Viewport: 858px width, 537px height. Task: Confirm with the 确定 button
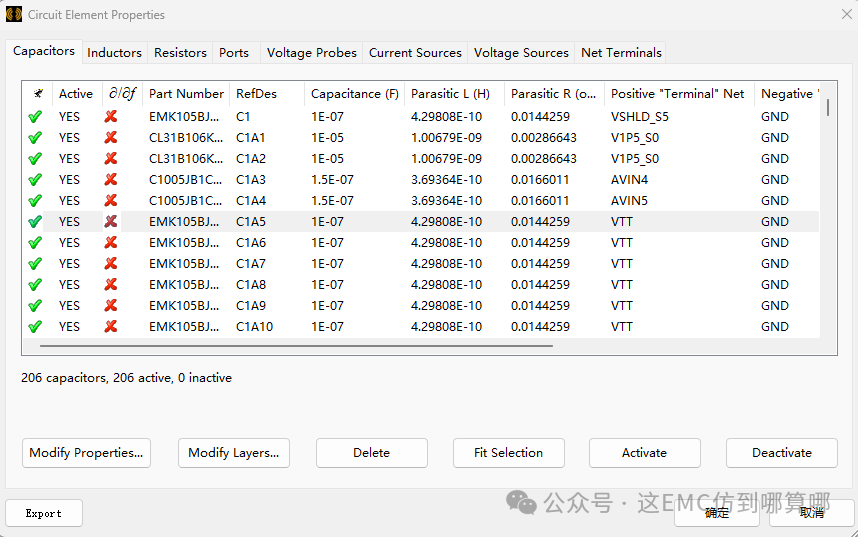tap(717, 513)
